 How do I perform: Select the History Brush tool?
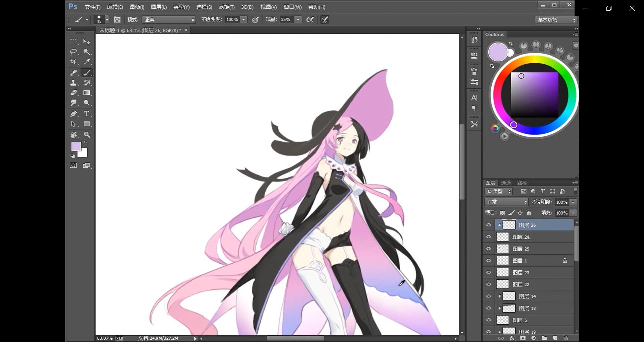(87, 83)
